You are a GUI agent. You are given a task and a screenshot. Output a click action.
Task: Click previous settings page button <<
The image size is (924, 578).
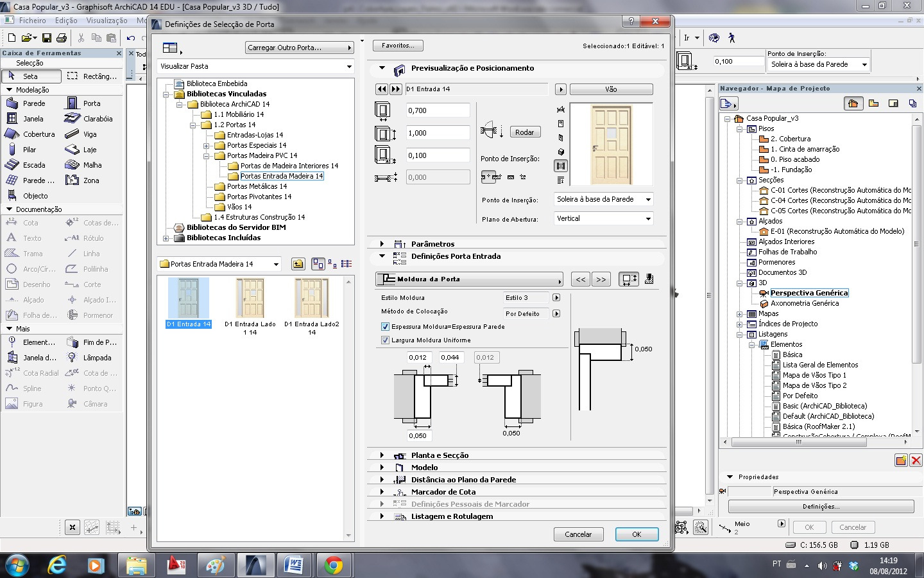[581, 279]
